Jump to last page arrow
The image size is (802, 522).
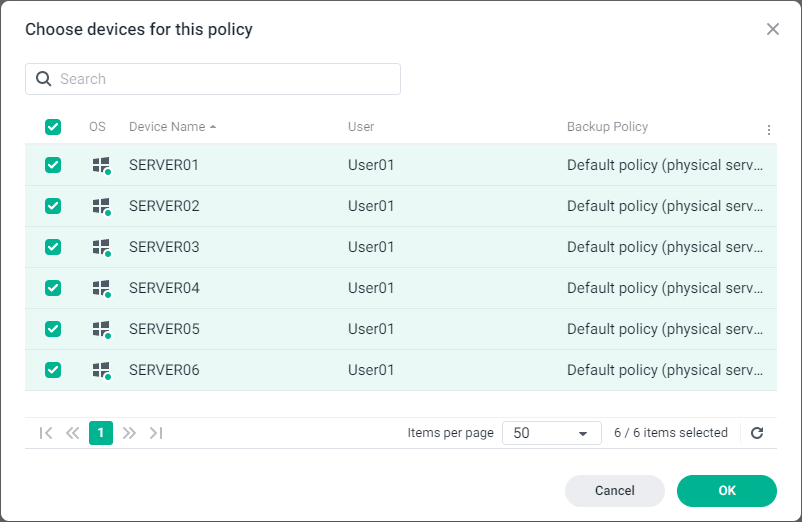[x=156, y=433]
